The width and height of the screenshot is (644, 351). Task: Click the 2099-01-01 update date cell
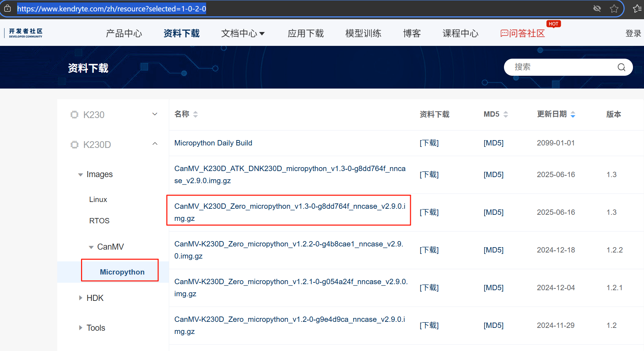pos(556,143)
